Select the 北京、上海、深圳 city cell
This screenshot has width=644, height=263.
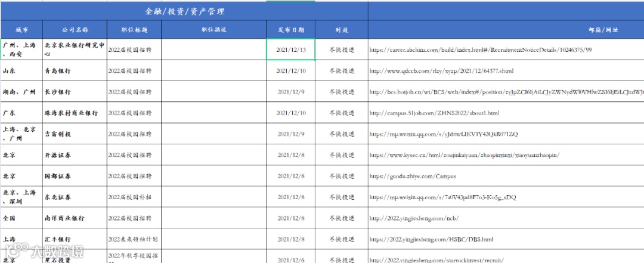[22, 197]
